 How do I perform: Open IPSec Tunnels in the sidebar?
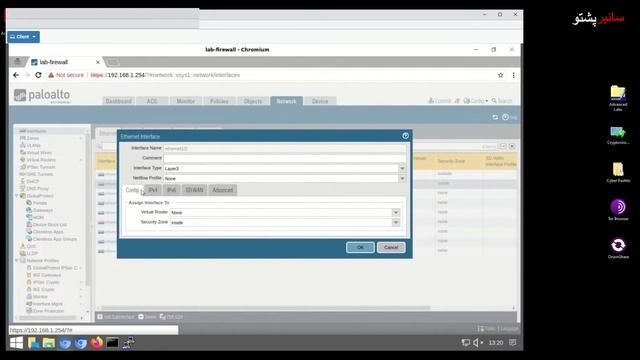[x=41, y=167]
